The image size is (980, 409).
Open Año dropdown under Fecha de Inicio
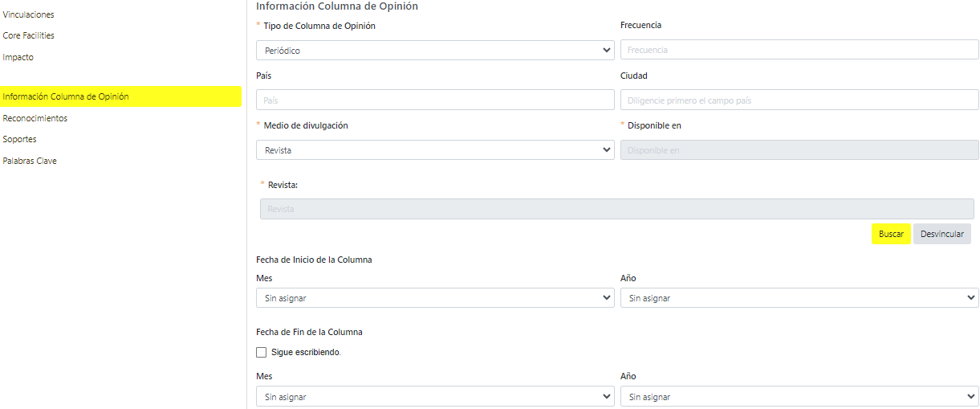(x=799, y=298)
